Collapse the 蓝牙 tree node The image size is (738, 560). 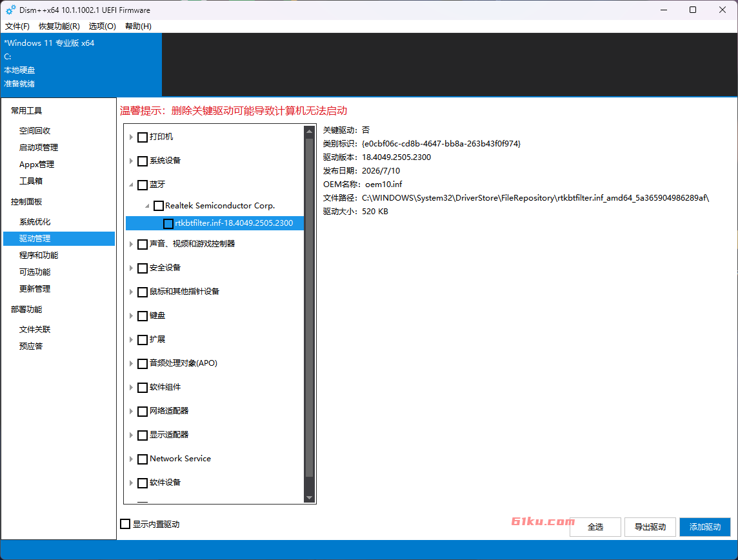pyautogui.click(x=132, y=185)
